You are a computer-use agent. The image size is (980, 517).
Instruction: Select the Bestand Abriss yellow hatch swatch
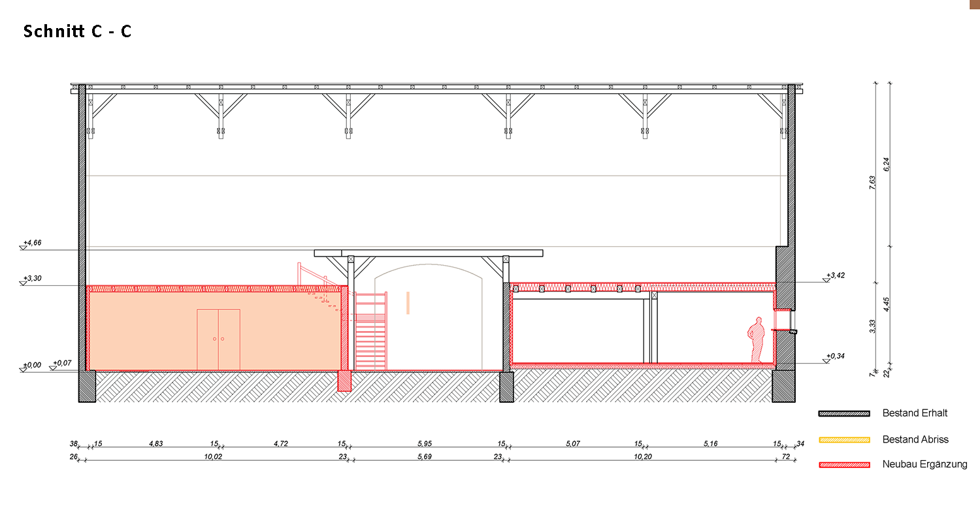(844, 440)
